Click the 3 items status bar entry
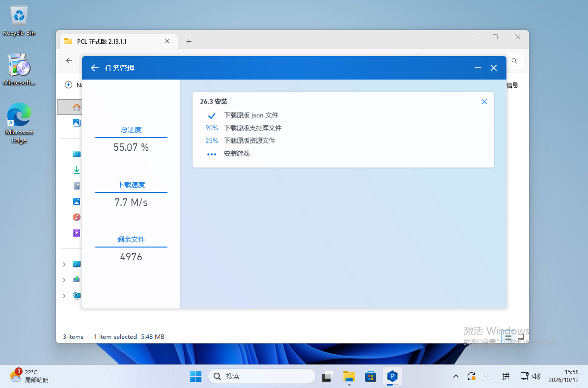Image resolution: width=588 pixels, height=388 pixels. pyautogui.click(x=73, y=336)
